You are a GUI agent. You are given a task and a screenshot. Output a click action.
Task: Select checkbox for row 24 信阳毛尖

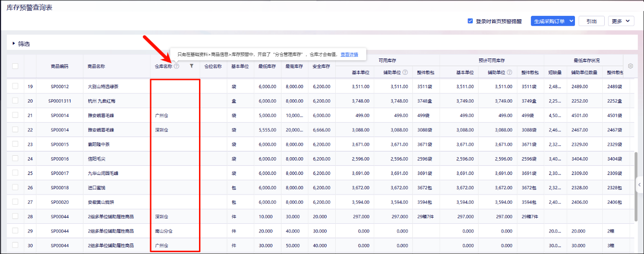15,158
